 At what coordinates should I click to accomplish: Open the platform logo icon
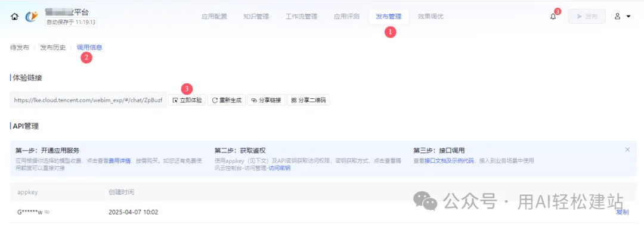(x=32, y=17)
